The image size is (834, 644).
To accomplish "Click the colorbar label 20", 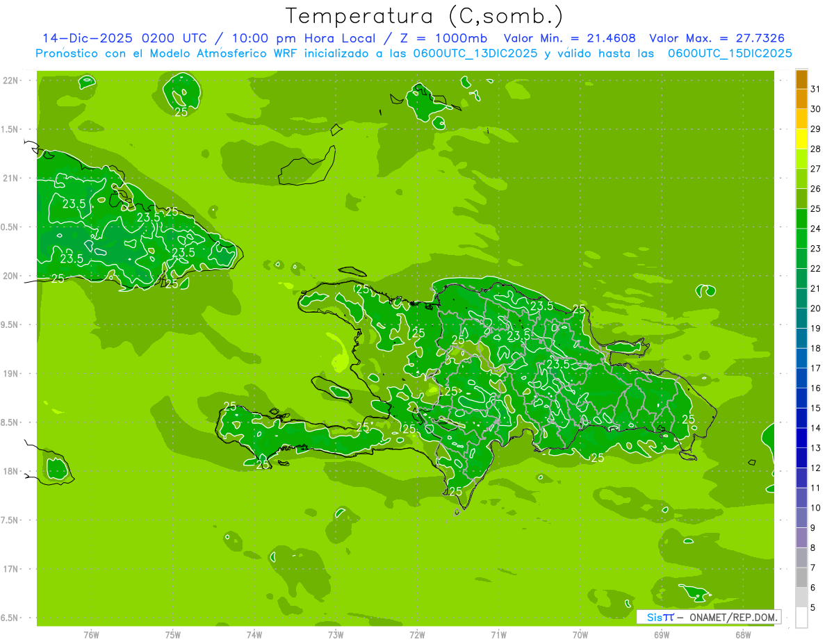I will click(816, 308).
